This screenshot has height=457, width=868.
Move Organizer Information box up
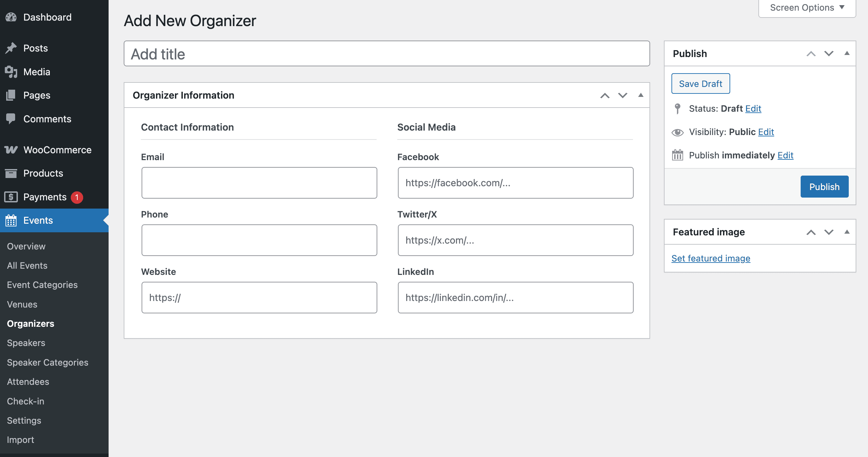(605, 95)
